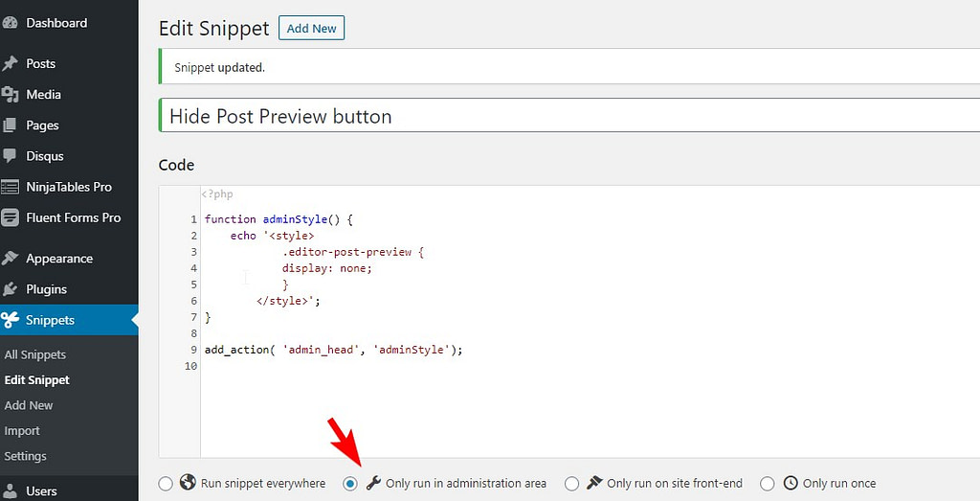Open Import under Snippets menu

22,431
